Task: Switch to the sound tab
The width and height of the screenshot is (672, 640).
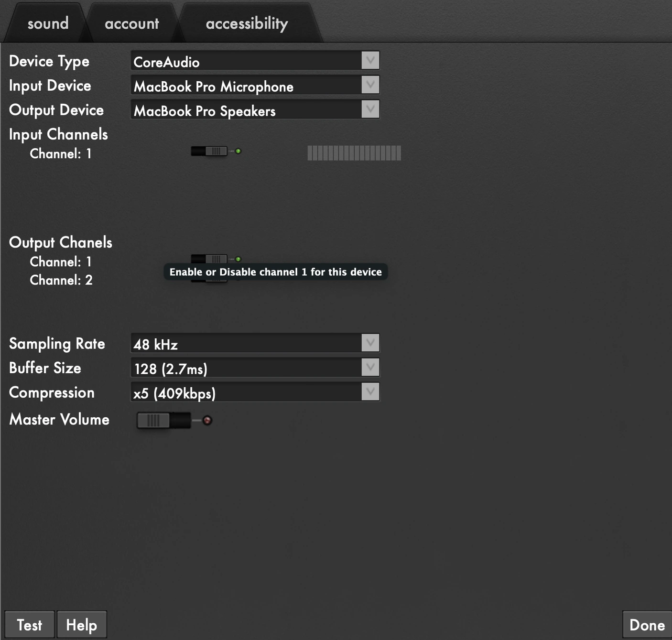Action: tap(48, 23)
